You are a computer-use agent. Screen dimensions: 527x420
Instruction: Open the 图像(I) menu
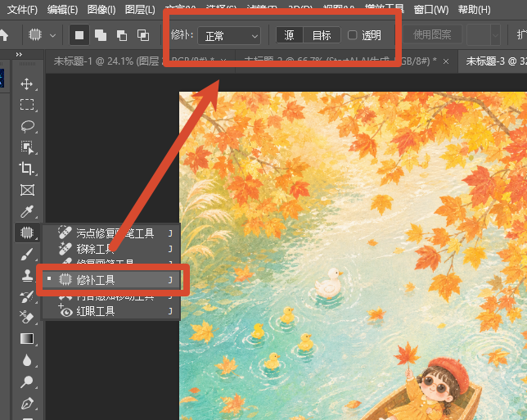click(x=101, y=10)
